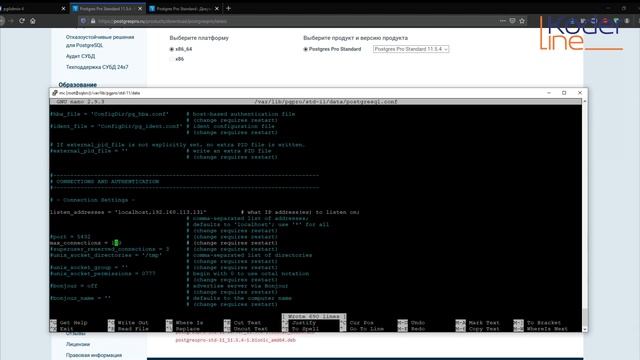640x360 pixels.
Task: Download the postgrespro-std-11 bionic amd64.deb file
Action: [x=236, y=340]
